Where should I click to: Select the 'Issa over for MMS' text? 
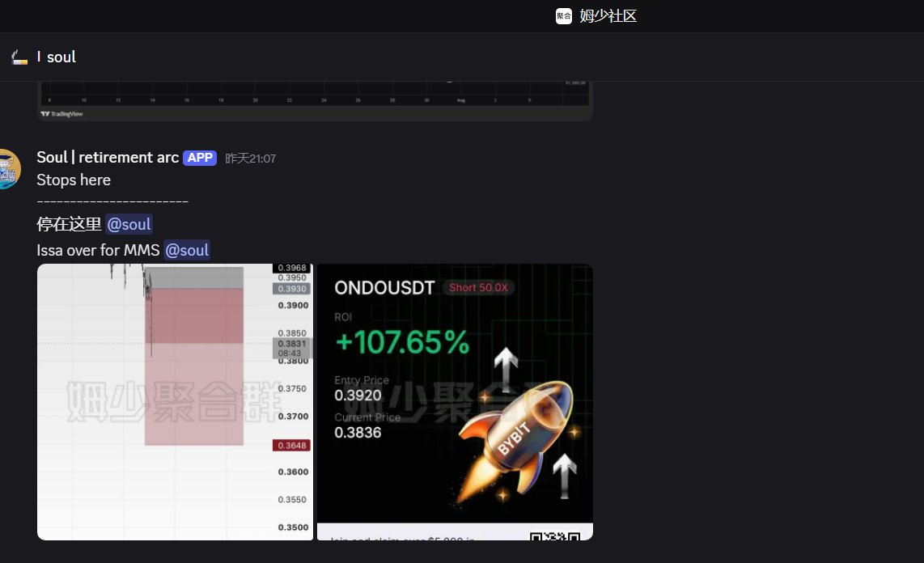98,250
